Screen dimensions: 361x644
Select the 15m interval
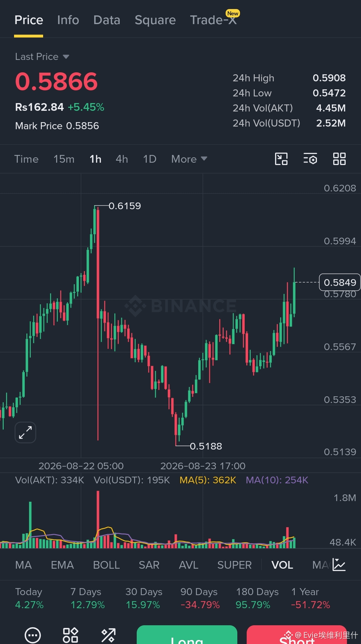(64, 159)
